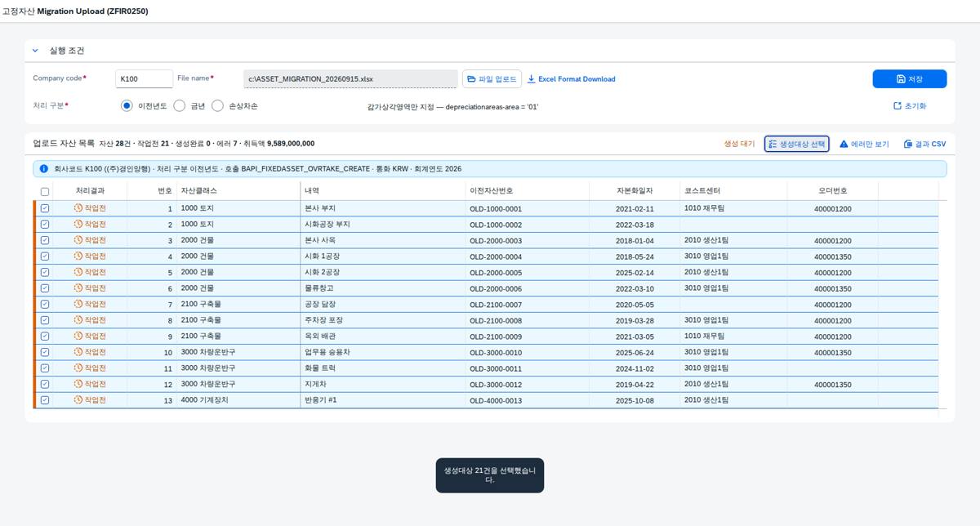Uncheck the row 13 반응기 #1 checkbox
The width and height of the screenshot is (980, 526).
pyautogui.click(x=45, y=400)
